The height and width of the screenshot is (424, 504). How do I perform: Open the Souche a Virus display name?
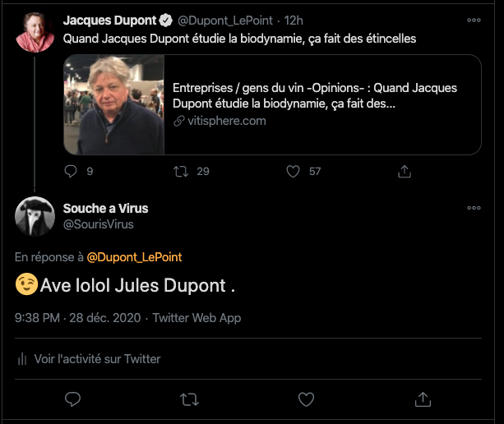[105, 209]
